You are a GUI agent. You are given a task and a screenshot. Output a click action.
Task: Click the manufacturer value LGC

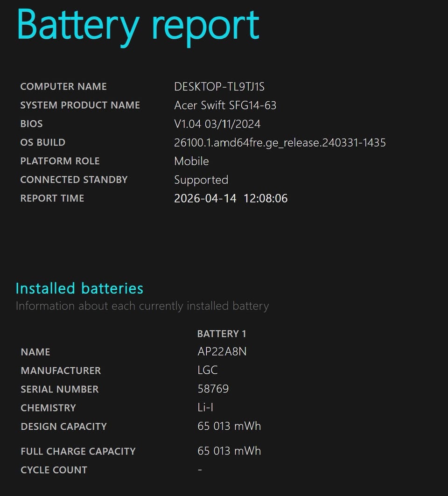click(x=208, y=370)
